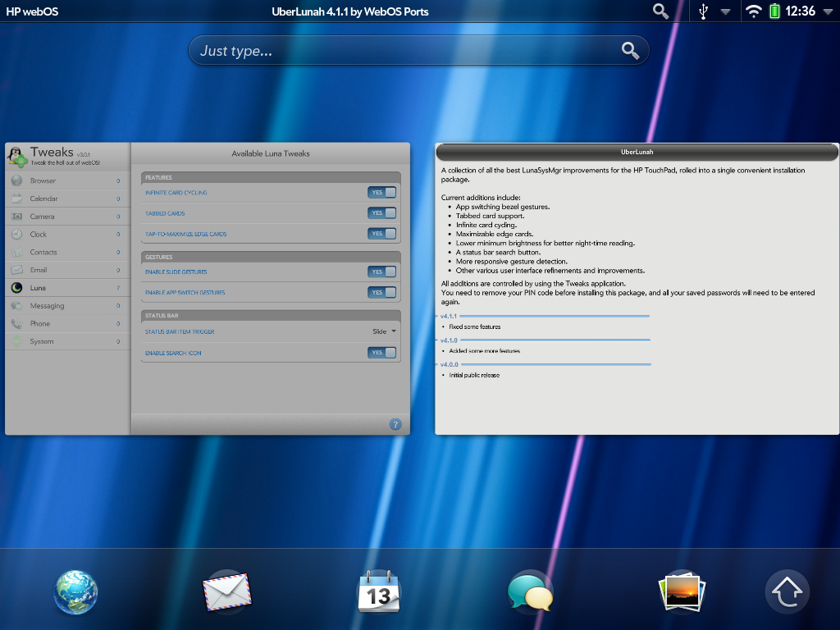Open the Browser globe icon in dock
This screenshot has height=630, width=840.
point(76,592)
